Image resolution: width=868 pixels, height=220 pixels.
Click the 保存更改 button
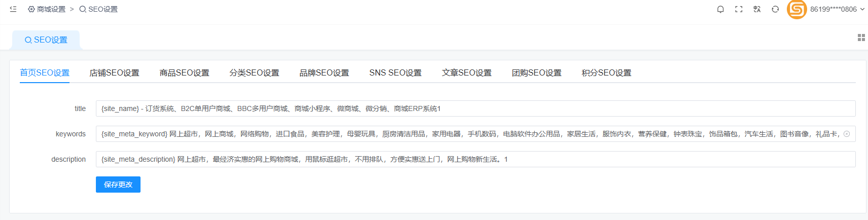point(118,185)
